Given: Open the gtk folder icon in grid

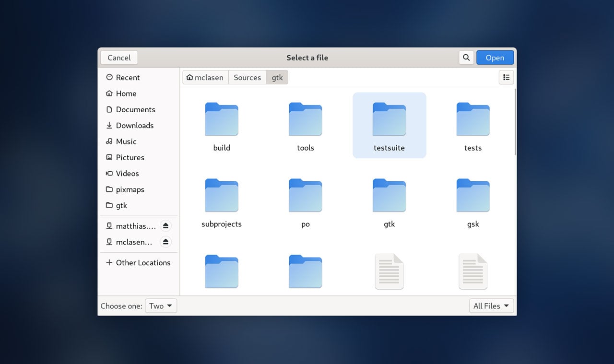Looking at the screenshot, I should (390, 196).
